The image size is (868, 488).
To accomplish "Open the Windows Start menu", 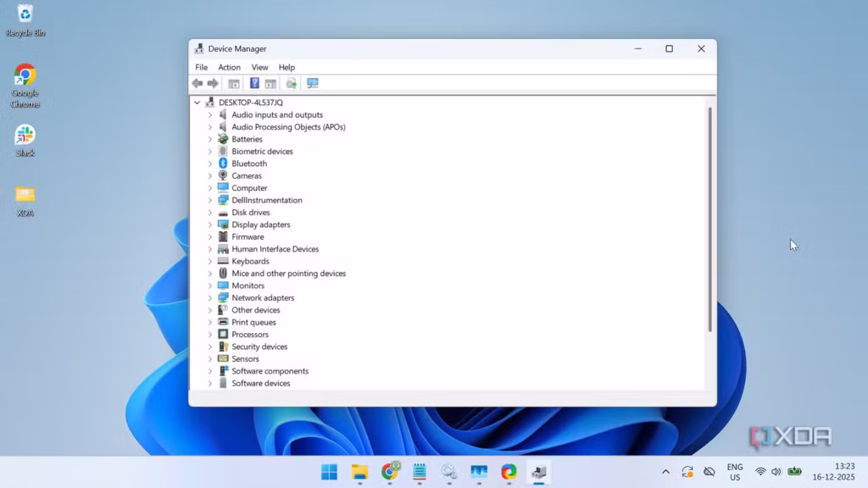I will point(330,472).
